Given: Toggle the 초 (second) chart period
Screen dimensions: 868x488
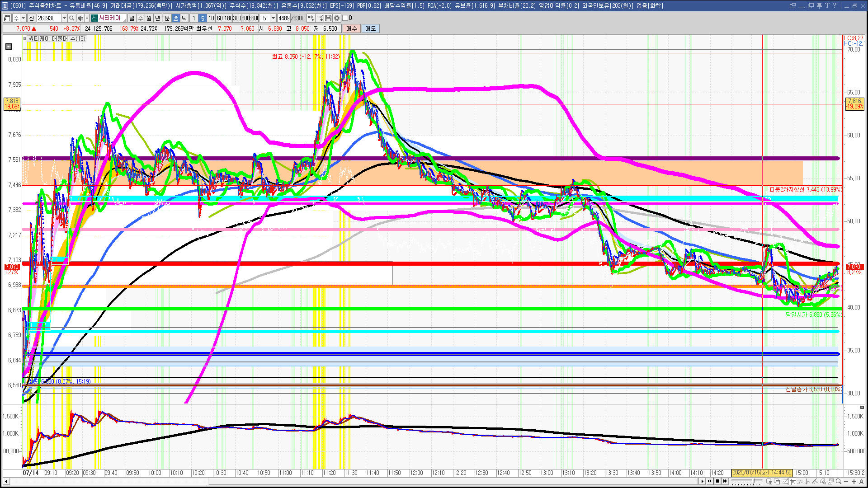Looking at the screenshot, I should point(176,18).
